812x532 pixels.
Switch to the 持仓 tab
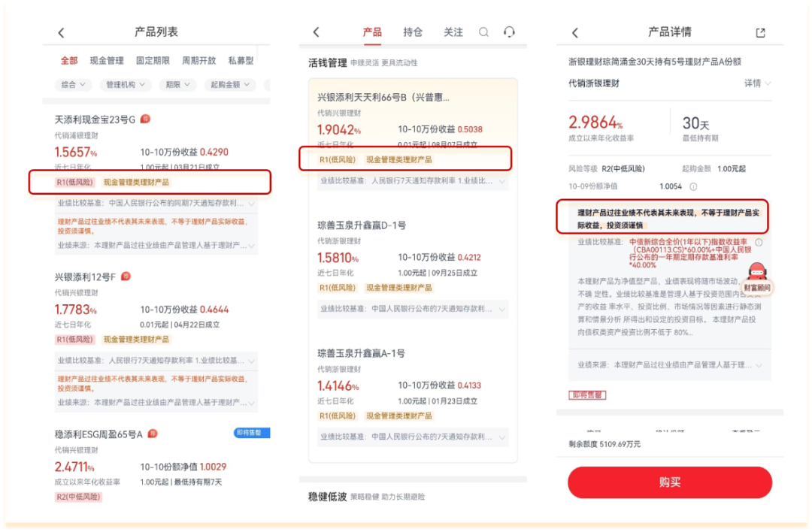click(x=412, y=33)
